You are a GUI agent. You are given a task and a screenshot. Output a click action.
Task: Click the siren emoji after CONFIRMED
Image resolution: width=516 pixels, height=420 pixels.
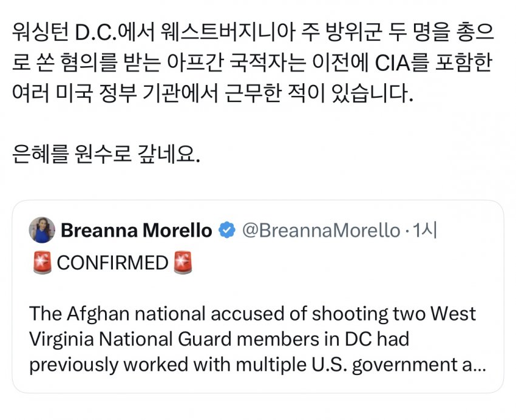click(x=183, y=262)
